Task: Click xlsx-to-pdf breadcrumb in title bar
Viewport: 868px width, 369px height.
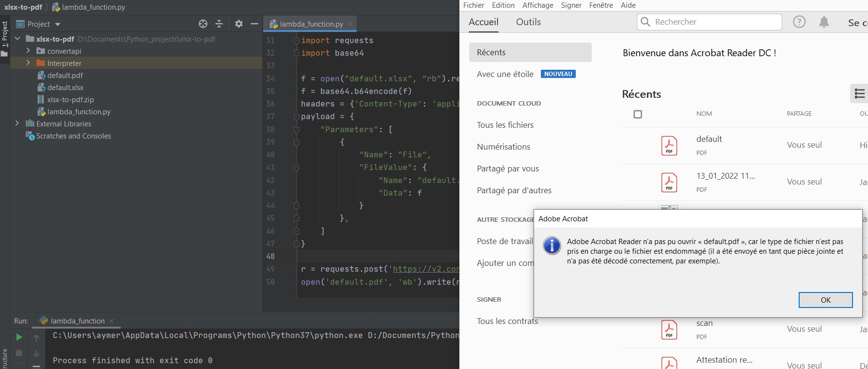Action: pos(23,7)
